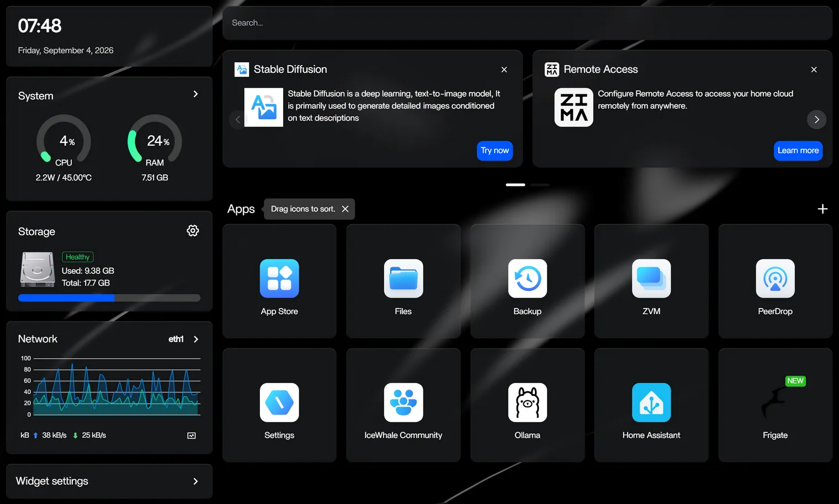Click the Zima Remote Access header icon
Viewport: 839px width, 504px height.
pyautogui.click(x=552, y=70)
